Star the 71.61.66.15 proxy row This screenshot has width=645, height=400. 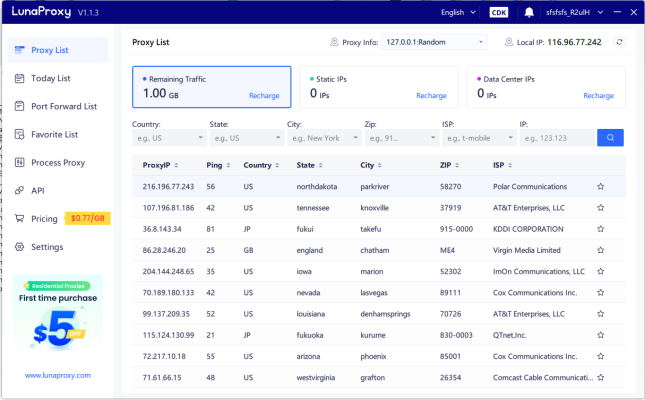click(x=601, y=377)
